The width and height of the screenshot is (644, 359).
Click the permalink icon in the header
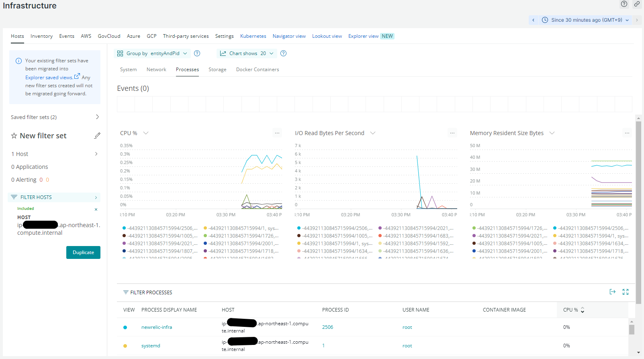pos(637,4)
